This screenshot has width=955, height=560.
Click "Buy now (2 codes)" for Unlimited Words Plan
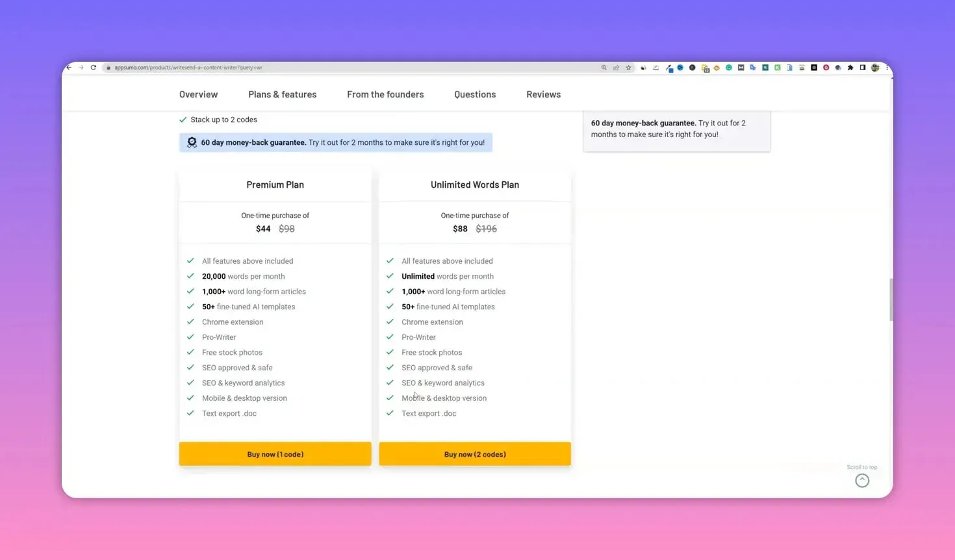(475, 453)
